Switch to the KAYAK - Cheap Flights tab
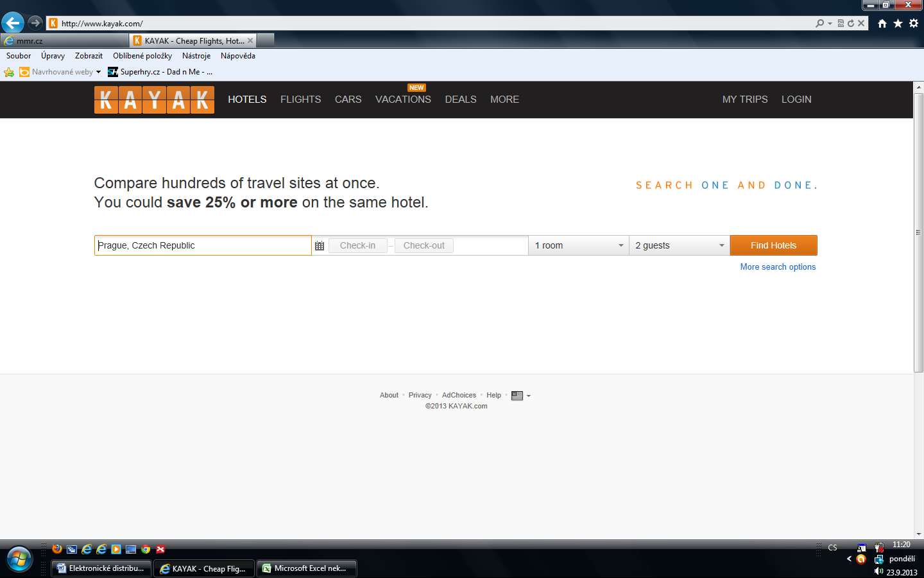 pos(193,40)
